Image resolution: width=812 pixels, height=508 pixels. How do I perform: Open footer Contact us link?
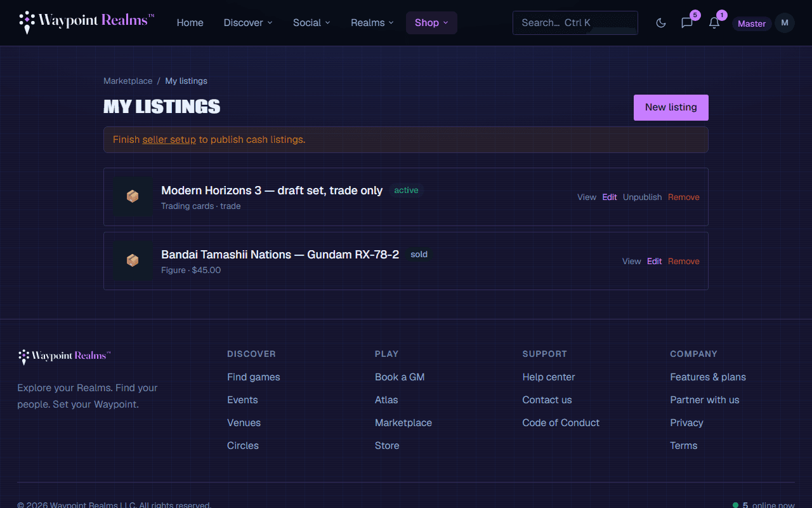[547, 400]
